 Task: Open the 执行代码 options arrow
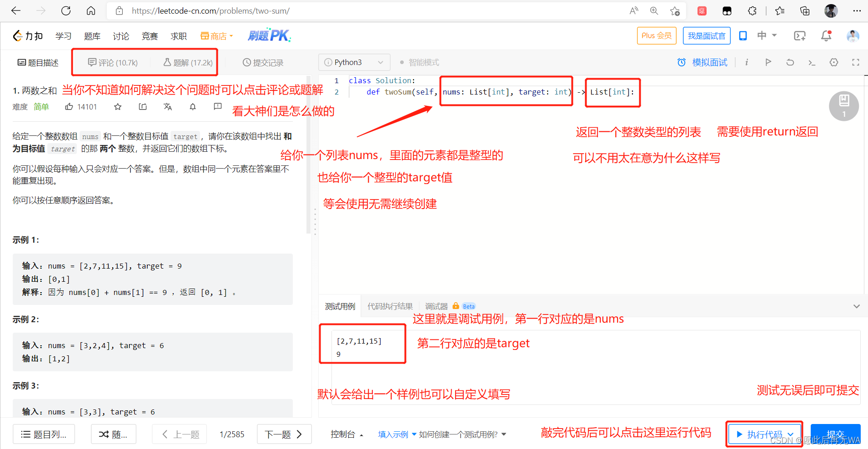pyautogui.click(x=791, y=434)
